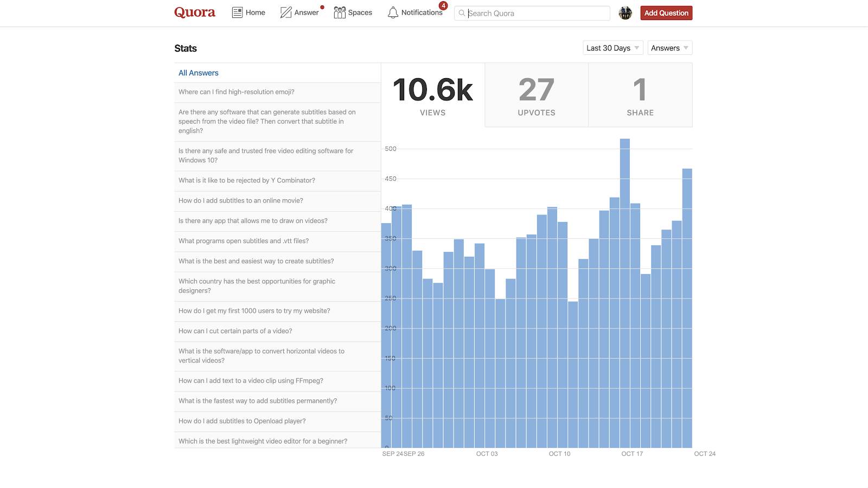The image size is (868, 488).
Task: Expand the Last 30 Days dropdown
Action: click(x=613, y=48)
